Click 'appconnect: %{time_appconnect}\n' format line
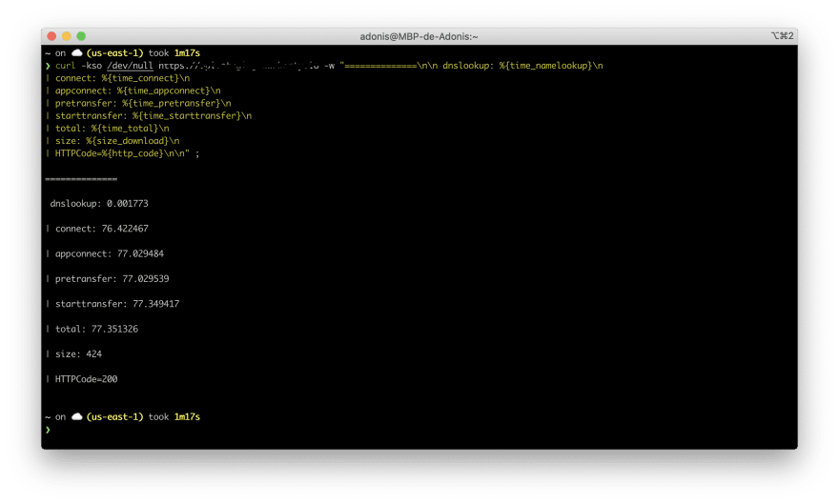The width and height of the screenshot is (839, 504). point(138,91)
